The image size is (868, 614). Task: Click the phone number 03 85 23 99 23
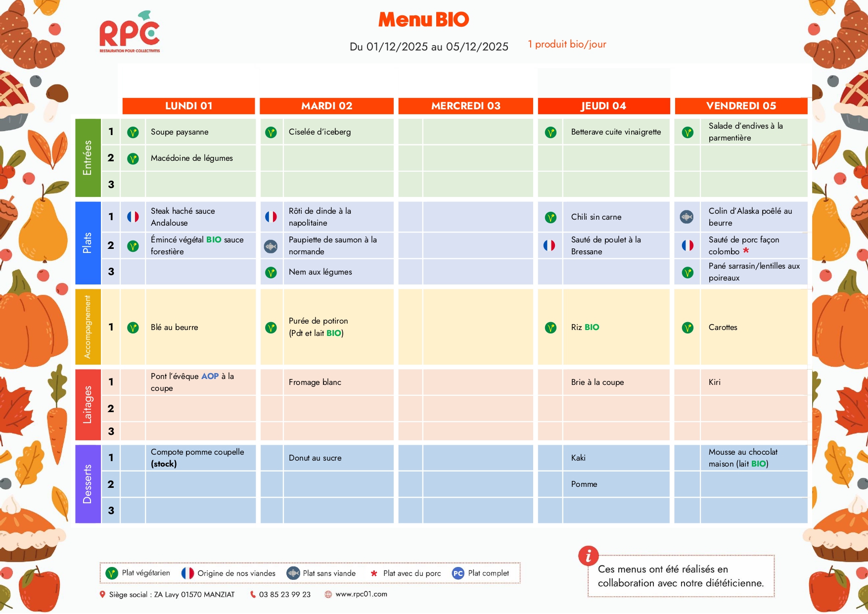pyautogui.click(x=284, y=595)
